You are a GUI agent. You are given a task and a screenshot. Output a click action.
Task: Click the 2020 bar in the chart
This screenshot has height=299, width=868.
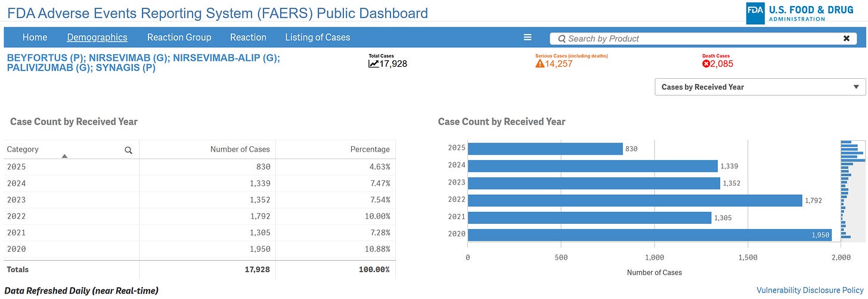pos(649,235)
